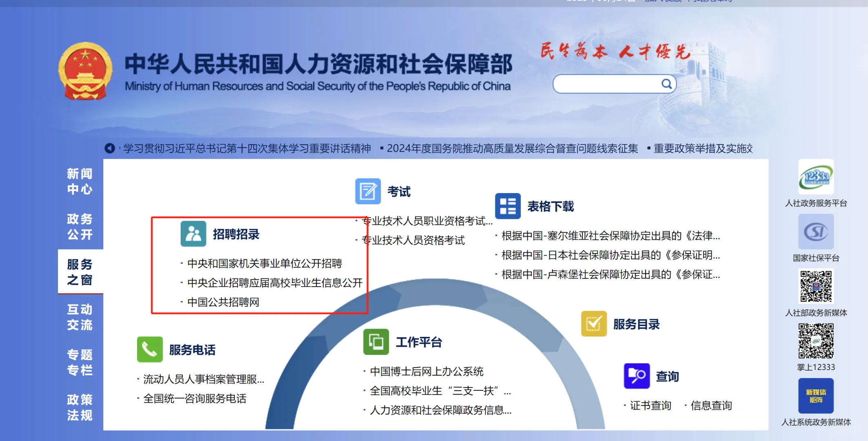Open 专业技术人员职业资格考试 link
This screenshot has width=868, height=441.
pos(427,221)
